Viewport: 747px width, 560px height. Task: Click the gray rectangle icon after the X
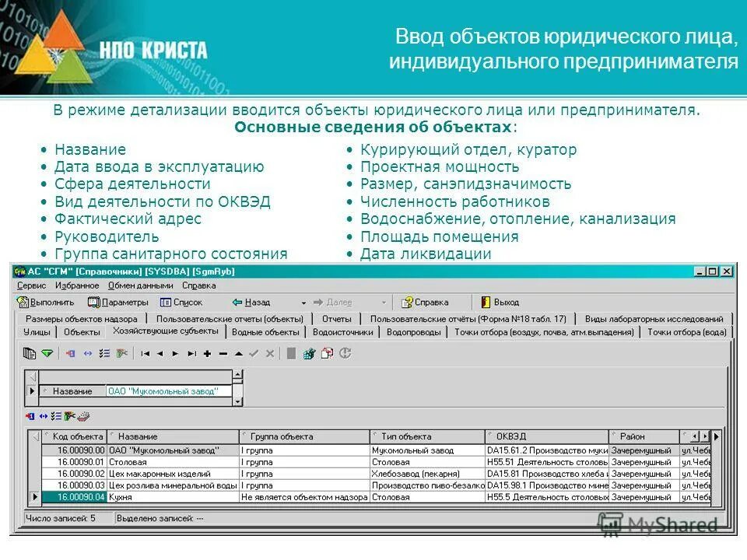(291, 353)
